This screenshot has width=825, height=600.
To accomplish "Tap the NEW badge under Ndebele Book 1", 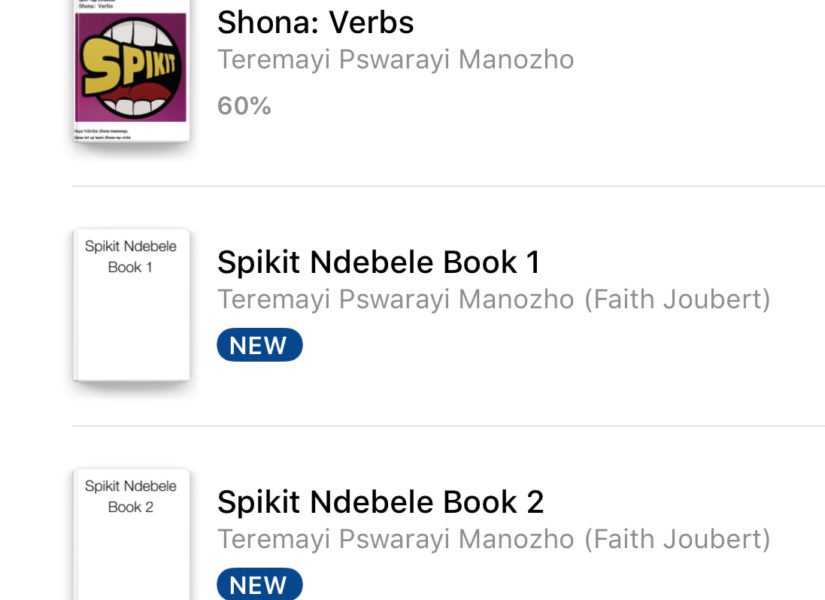I will tap(259, 345).
